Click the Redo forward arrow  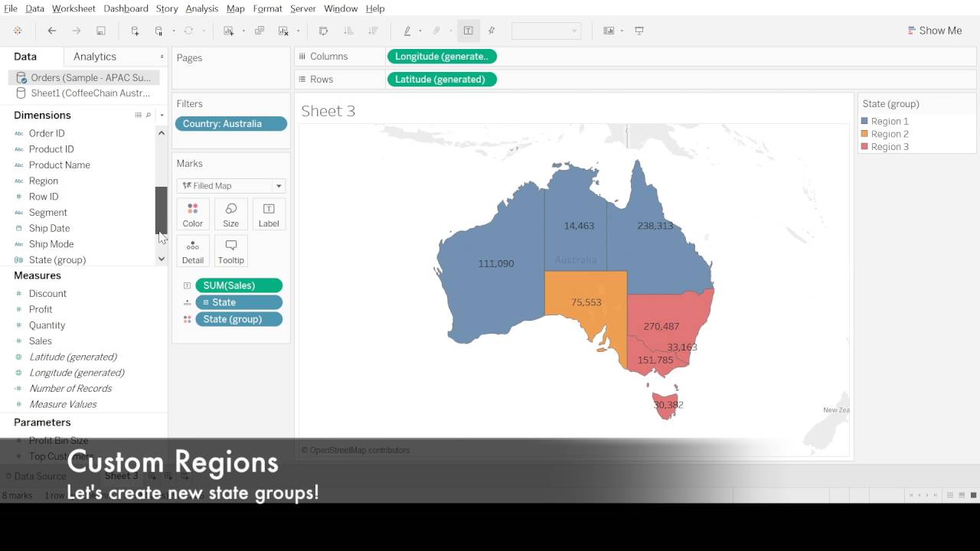pyautogui.click(x=76, y=31)
